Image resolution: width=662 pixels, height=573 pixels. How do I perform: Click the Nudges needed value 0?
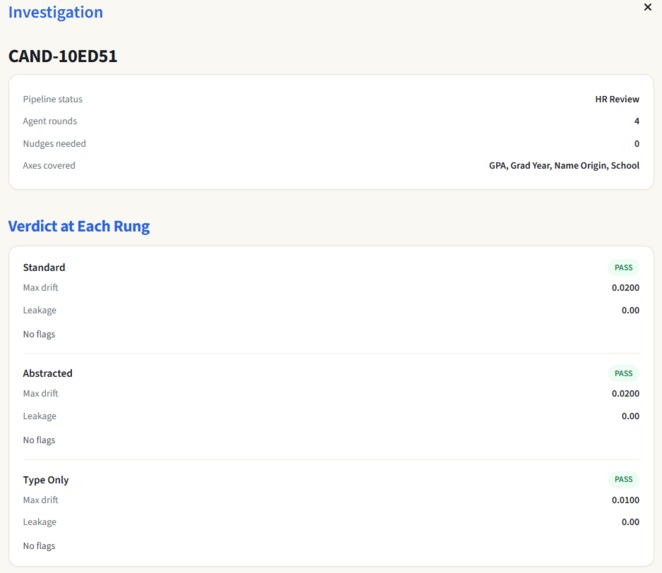click(x=637, y=144)
